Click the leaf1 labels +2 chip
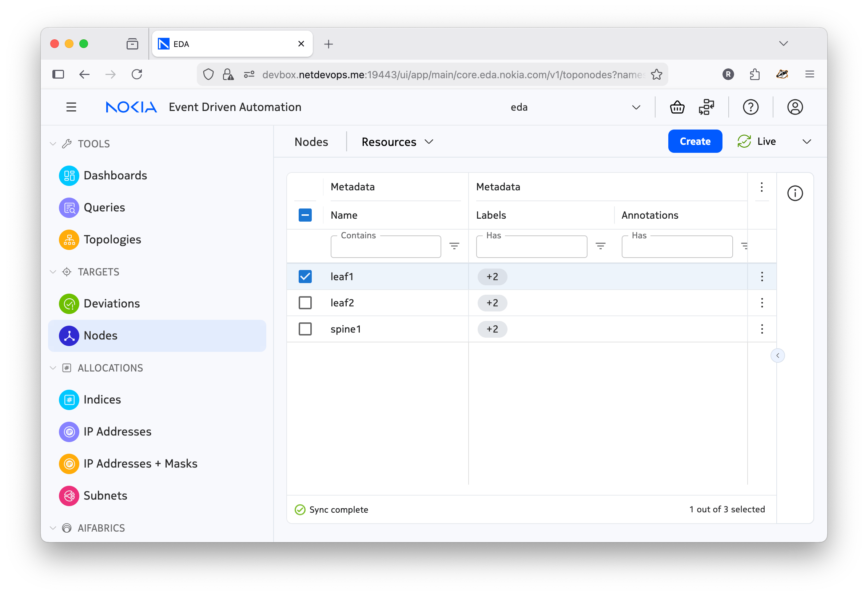The height and width of the screenshot is (596, 868). tap(492, 277)
